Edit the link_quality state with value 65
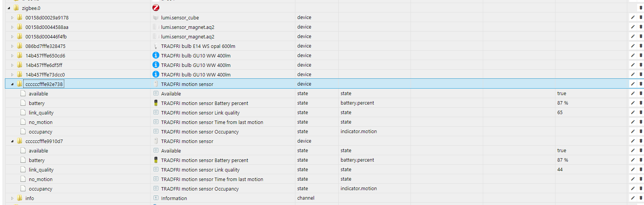644x205 pixels. click(633, 112)
